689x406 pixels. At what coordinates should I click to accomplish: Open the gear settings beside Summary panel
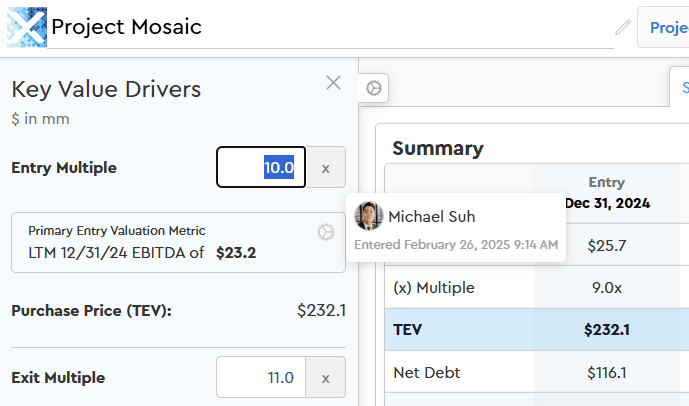tap(374, 88)
